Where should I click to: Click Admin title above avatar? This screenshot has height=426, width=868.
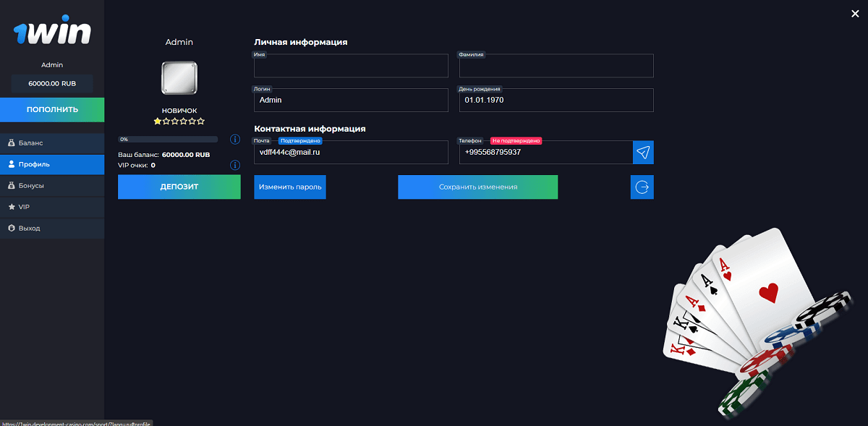(179, 43)
